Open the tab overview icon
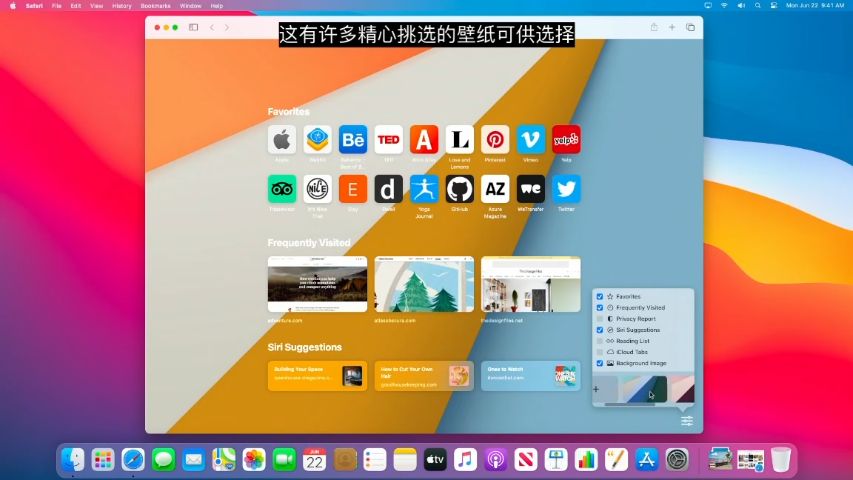853x480 pixels. (690, 27)
